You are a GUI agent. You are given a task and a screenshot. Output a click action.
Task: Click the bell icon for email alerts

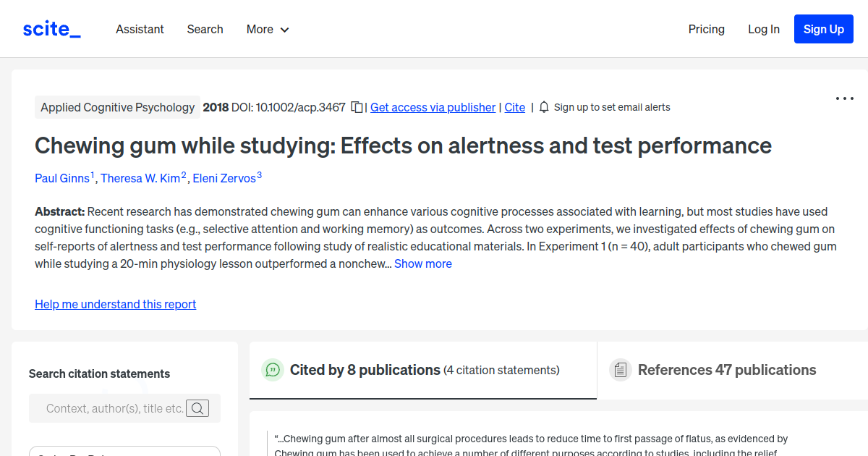(543, 106)
